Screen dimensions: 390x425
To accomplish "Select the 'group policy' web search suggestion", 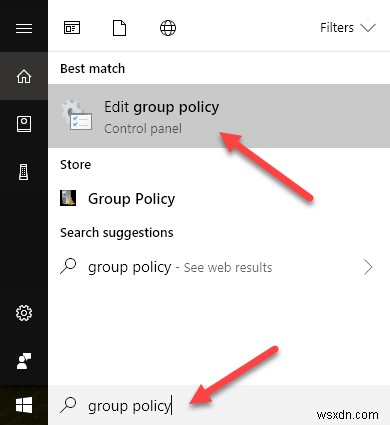I will click(219, 267).
